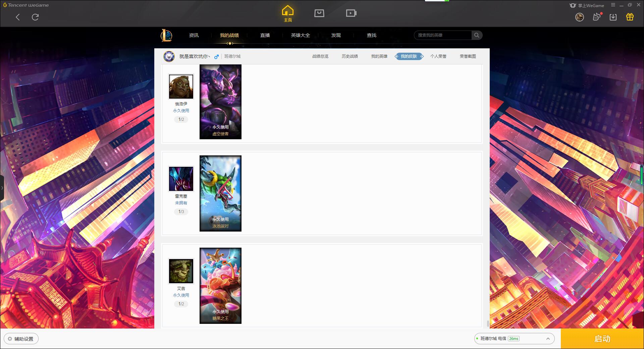Click the 1/3 skin count badge for 雷克塞
This screenshot has height=349, width=644.
coord(181,212)
